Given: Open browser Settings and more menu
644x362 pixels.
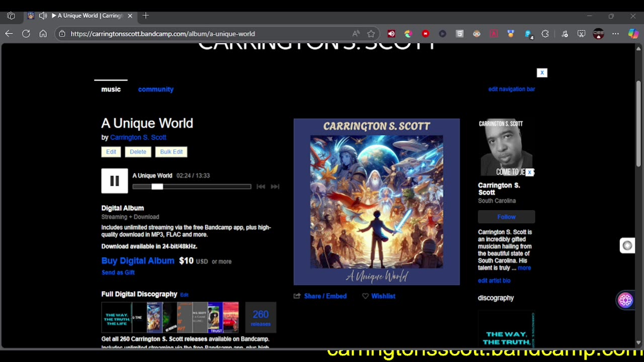Looking at the screenshot, I should (615, 34).
